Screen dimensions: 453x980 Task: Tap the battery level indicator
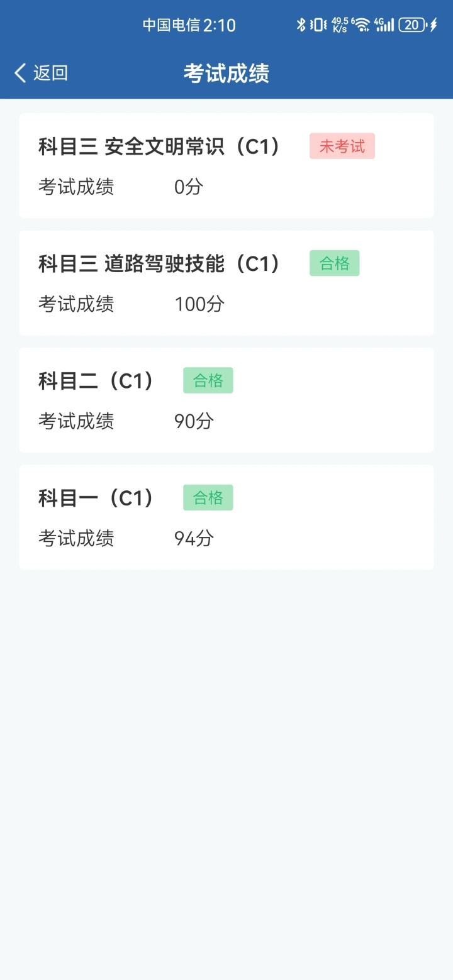click(412, 25)
